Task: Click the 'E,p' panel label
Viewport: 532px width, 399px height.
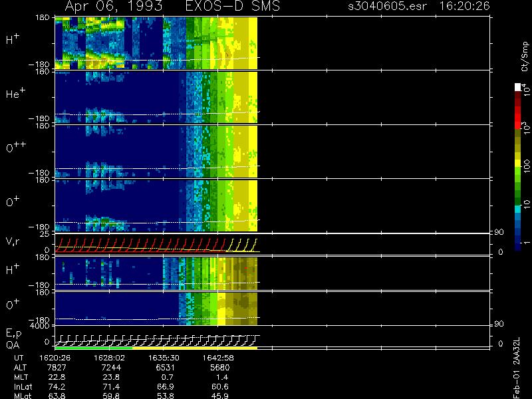Action: (13, 334)
